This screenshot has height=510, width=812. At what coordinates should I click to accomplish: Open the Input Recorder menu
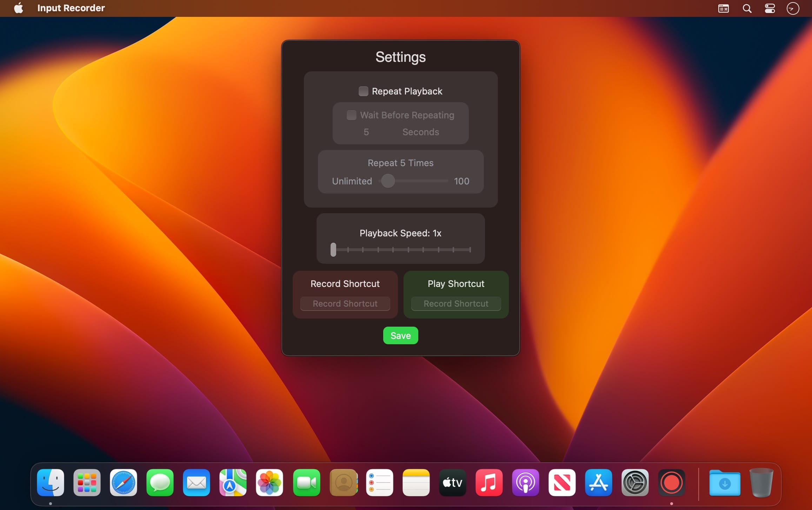pyautogui.click(x=71, y=8)
